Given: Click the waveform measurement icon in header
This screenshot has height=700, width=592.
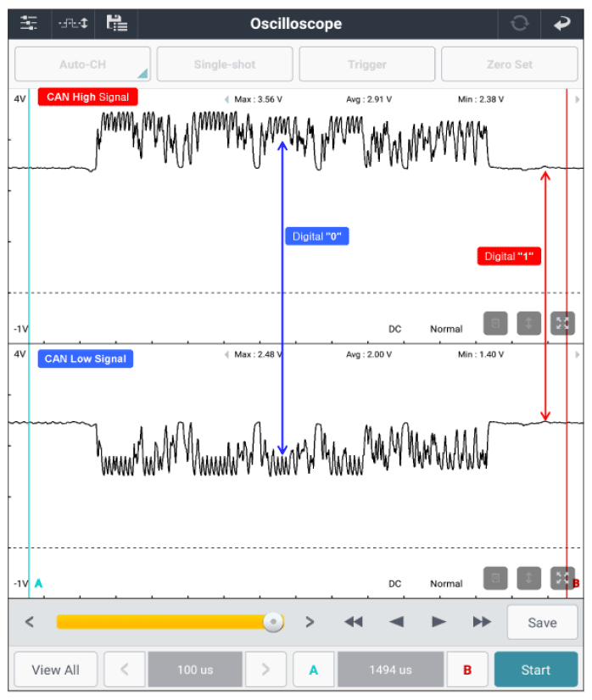Looking at the screenshot, I should pyautogui.click(x=73, y=23).
